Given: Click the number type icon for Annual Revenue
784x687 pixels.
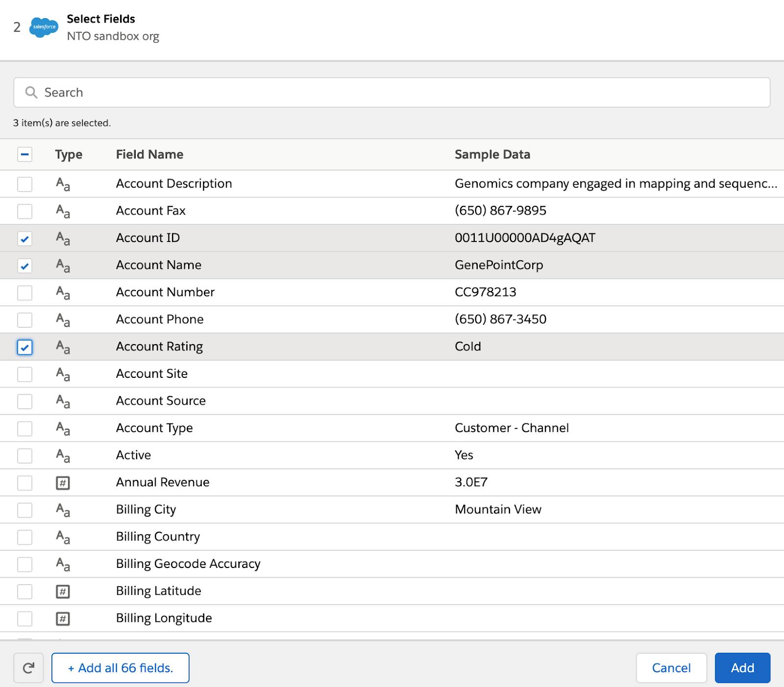Looking at the screenshot, I should click(63, 483).
